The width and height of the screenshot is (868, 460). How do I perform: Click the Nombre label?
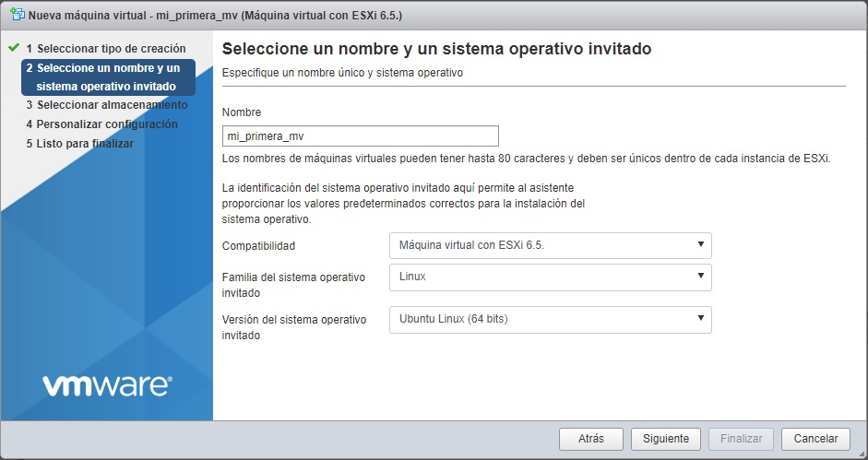click(x=242, y=112)
